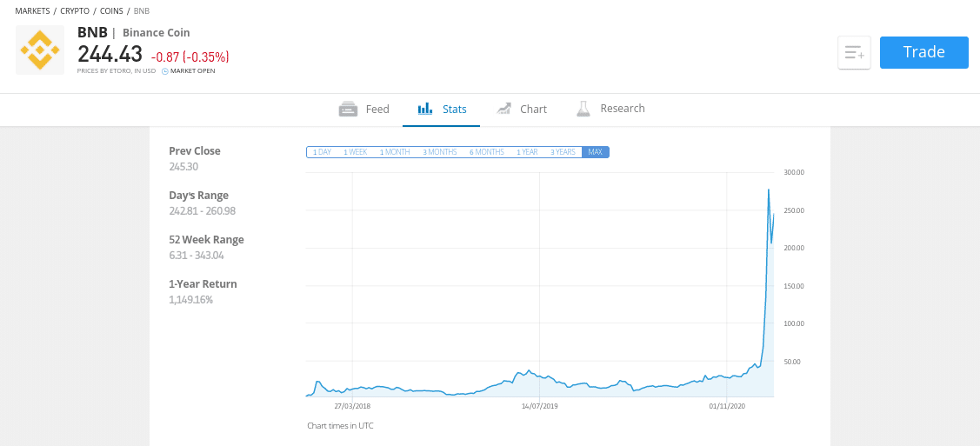Image resolution: width=980 pixels, height=446 pixels.
Task: Click the price peak on the chart line
Action: 768,190
